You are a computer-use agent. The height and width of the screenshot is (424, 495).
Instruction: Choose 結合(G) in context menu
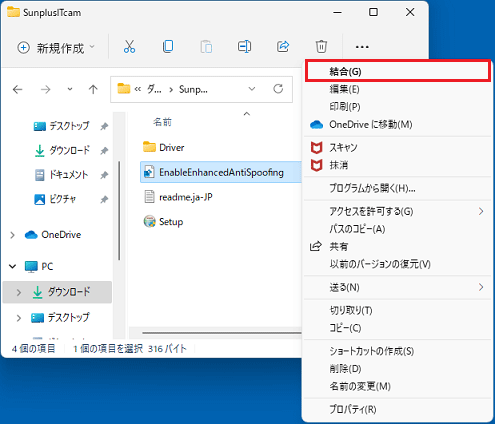tap(398, 71)
